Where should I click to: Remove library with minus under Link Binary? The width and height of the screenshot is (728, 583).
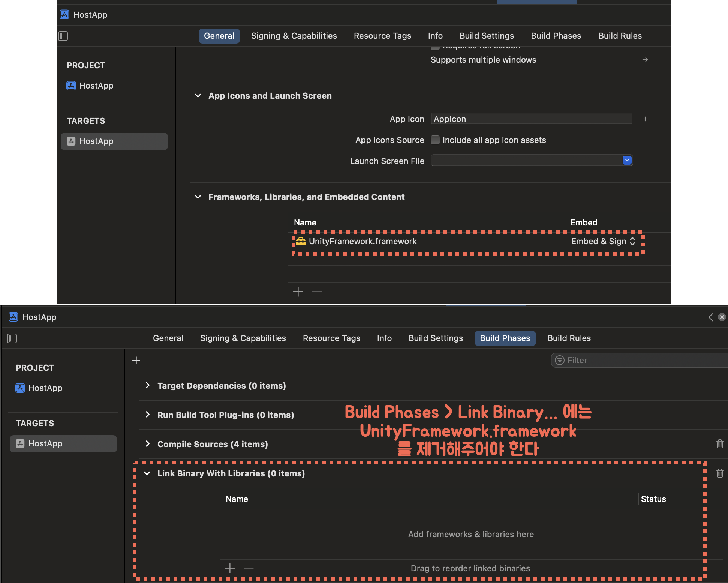click(x=249, y=568)
